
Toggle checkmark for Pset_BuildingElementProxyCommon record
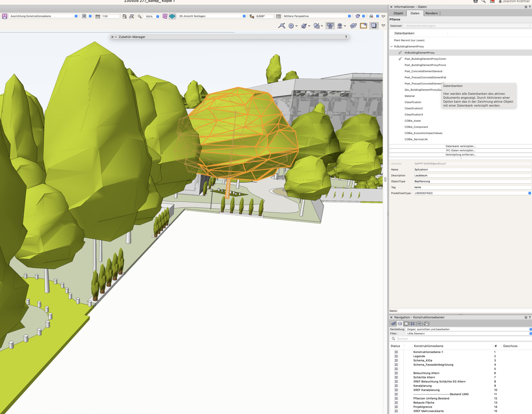tap(400, 59)
